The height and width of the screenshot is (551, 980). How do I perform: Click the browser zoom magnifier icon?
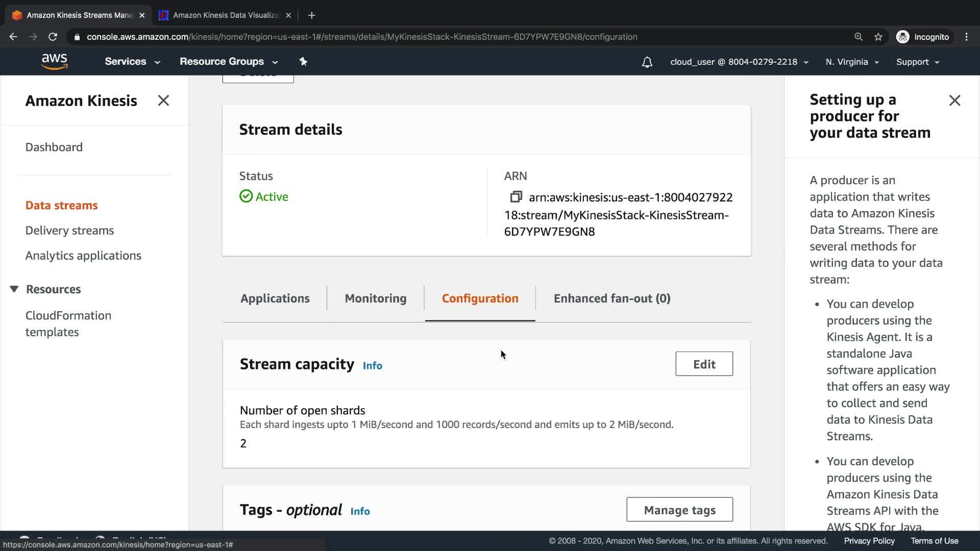[x=859, y=37]
